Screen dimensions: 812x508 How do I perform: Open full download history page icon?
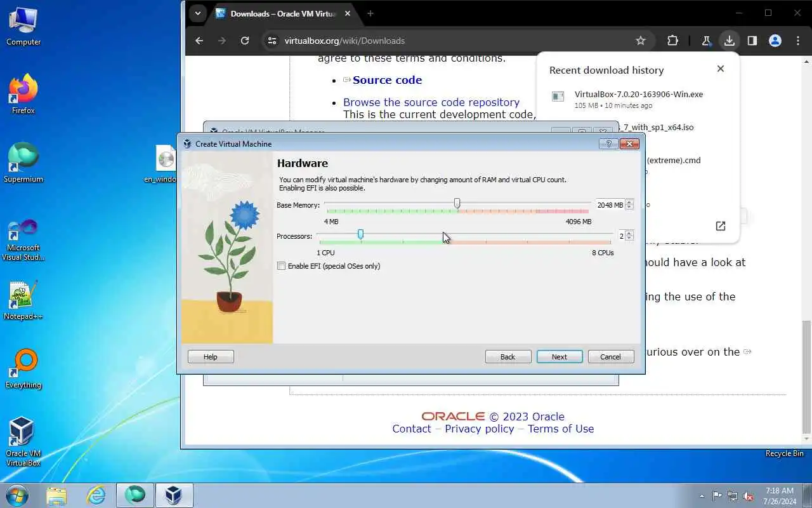[x=721, y=226]
